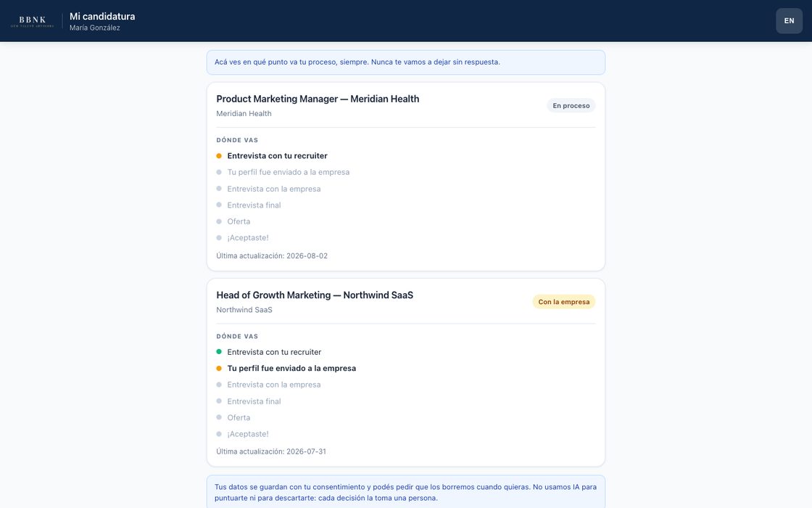This screenshot has width=812, height=508.
Task: Click 'Northwind SaaS' company subtitle
Action: point(244,310)
